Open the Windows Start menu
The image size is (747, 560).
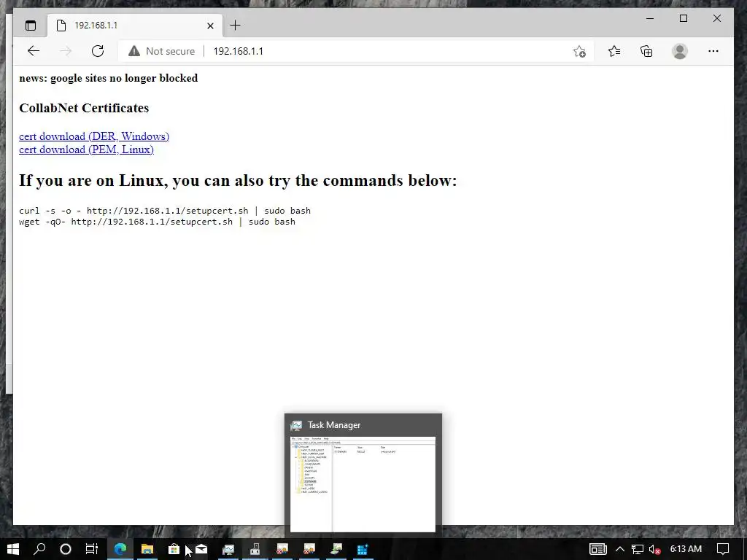(13, 549)
